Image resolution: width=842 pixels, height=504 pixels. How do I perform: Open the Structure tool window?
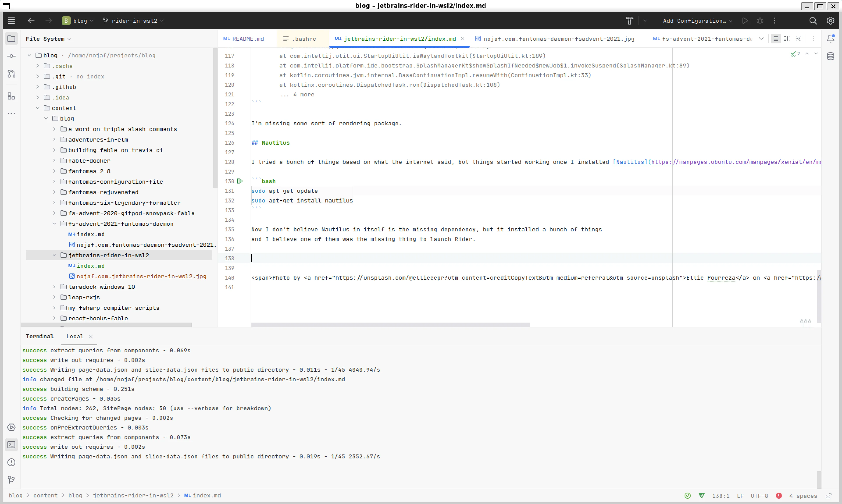pyautogui.click(x=11, y=96)
